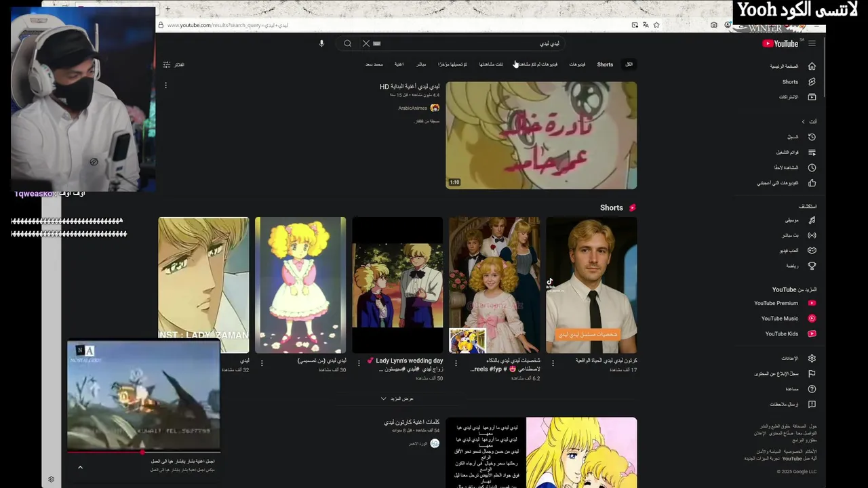Click the voice search microphone icon
Image resolution: width=868 pixels, height=488 pixels.
321,43
